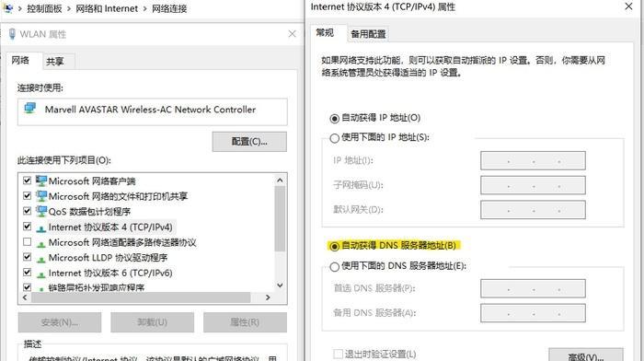
Task: Open the 备用配置 tab
Action: coord(368,34)
